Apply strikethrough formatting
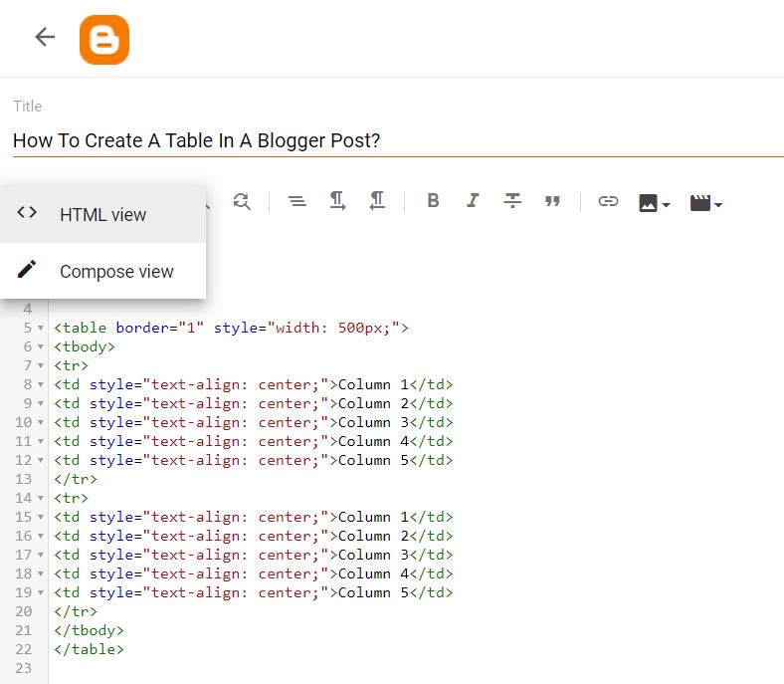Image resolution: width=784 pixels, height=684 pixels. point(512,201)
